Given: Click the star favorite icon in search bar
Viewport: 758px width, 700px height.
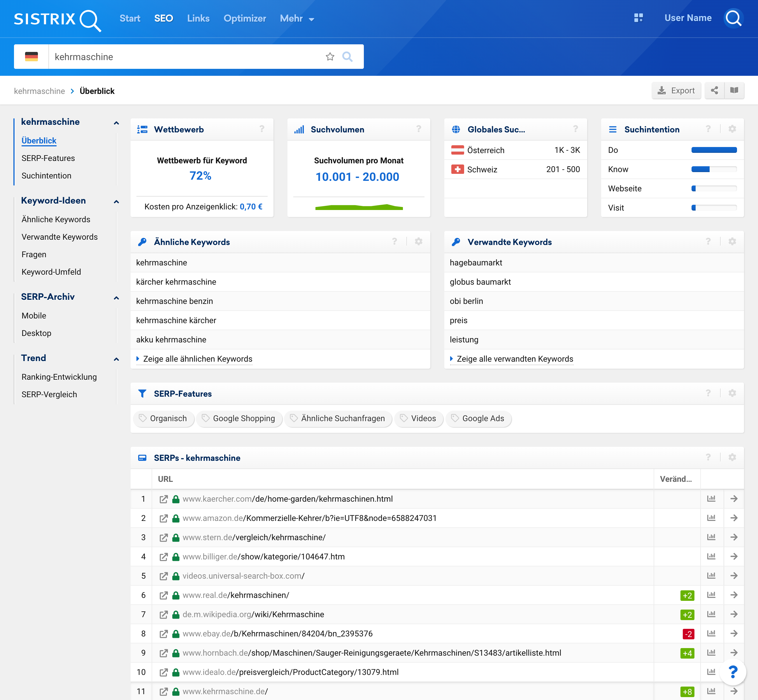Looking at the screenshot, I should (330, 57).
